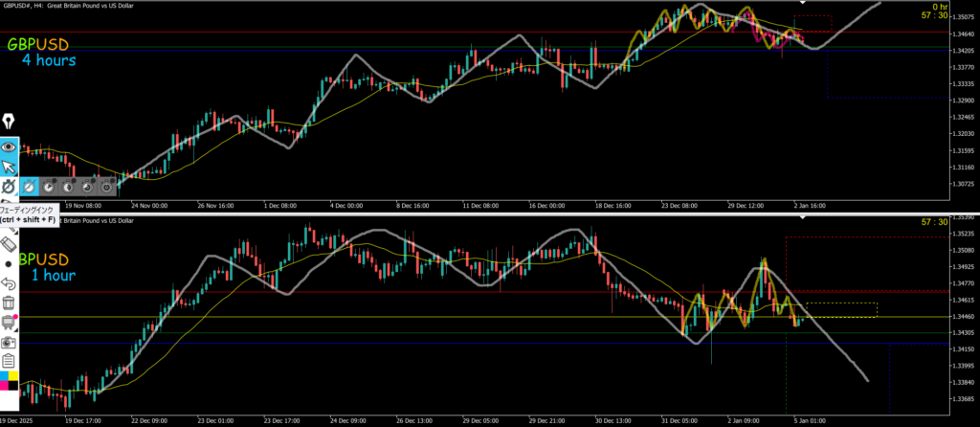Pick the third stopwatch fading duration option

(x=68, y=186)
